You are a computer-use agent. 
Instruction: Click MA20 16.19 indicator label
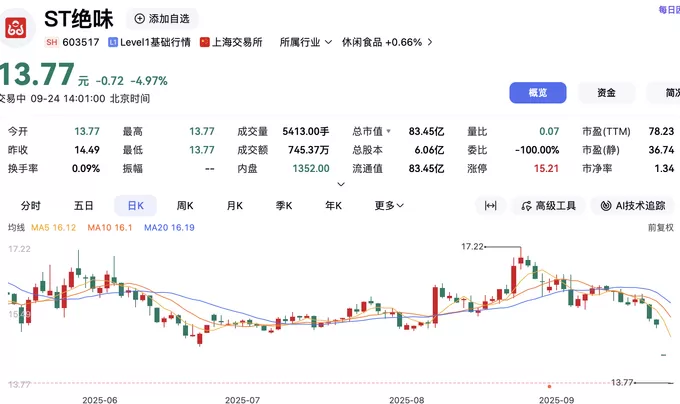(x=169, y=228)
